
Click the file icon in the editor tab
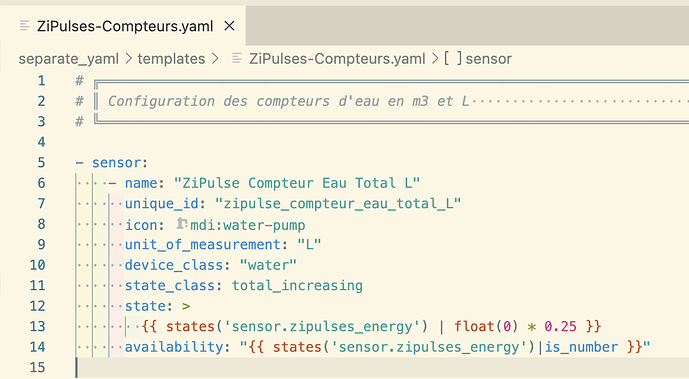point(25,26)
